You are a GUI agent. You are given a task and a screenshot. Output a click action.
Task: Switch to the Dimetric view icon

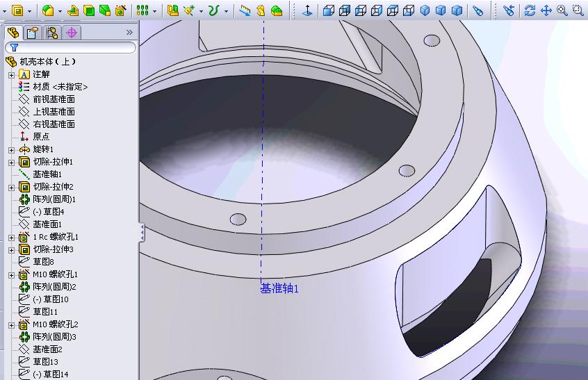coord(457,10)
